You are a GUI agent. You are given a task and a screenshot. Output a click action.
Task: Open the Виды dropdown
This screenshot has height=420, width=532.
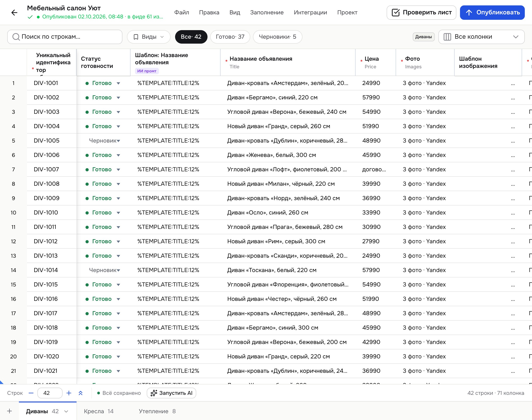click(149, 37)
